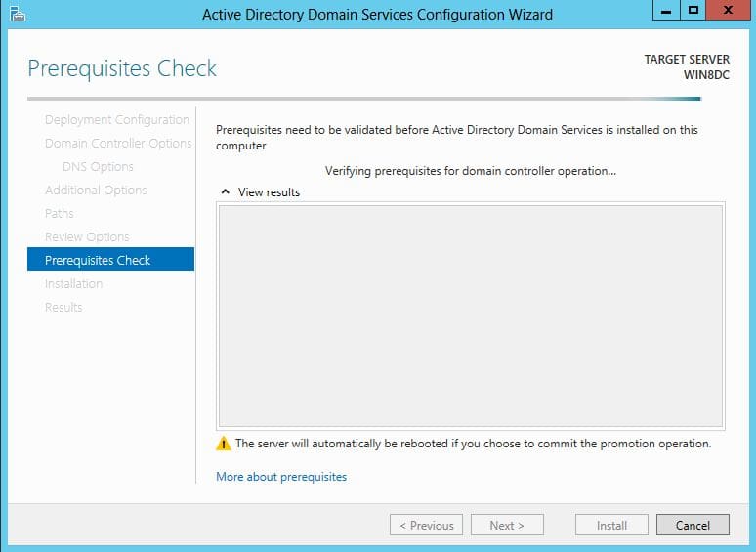
Task: Select Deployment Configuration step
Action: (116, 119)
